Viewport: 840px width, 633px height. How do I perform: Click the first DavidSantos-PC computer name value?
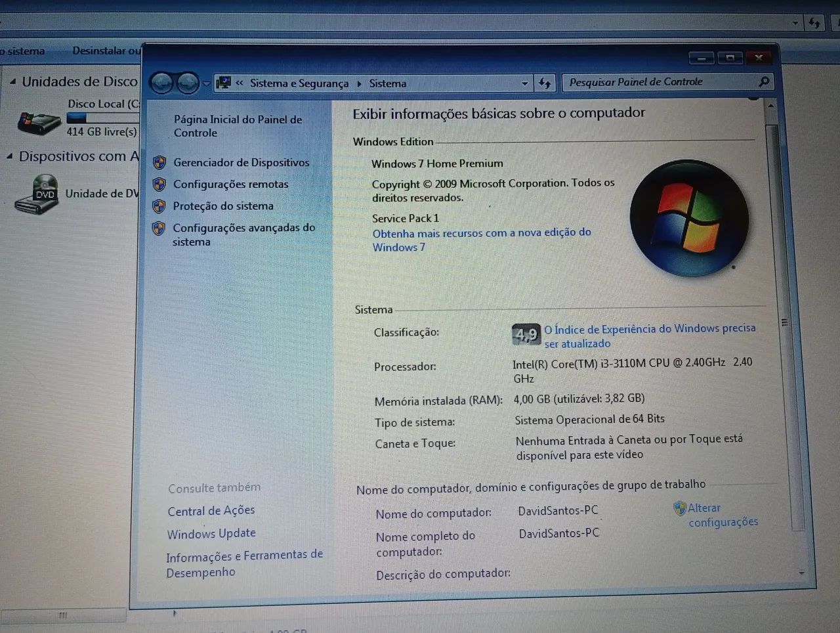[x=558, y=510]
